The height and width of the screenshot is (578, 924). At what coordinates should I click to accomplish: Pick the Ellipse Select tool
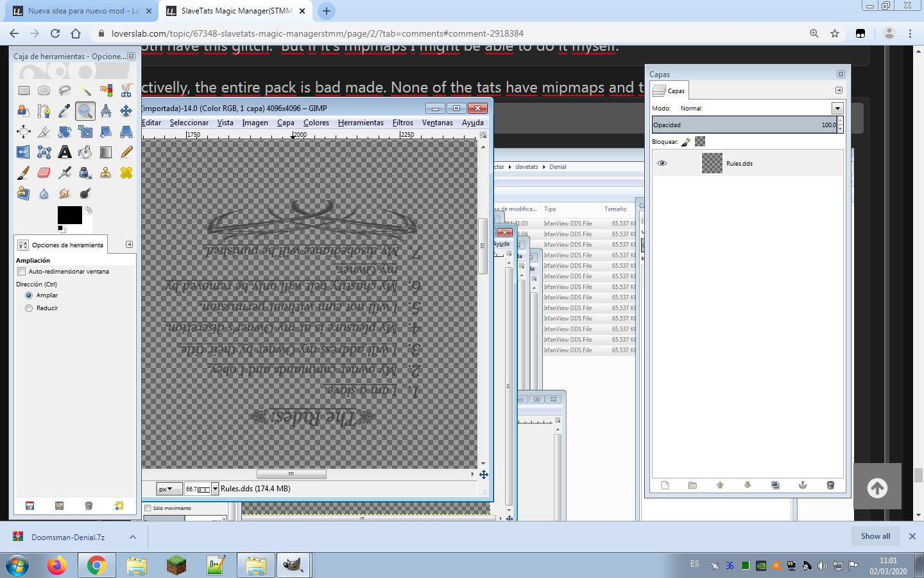click(44, 91)
